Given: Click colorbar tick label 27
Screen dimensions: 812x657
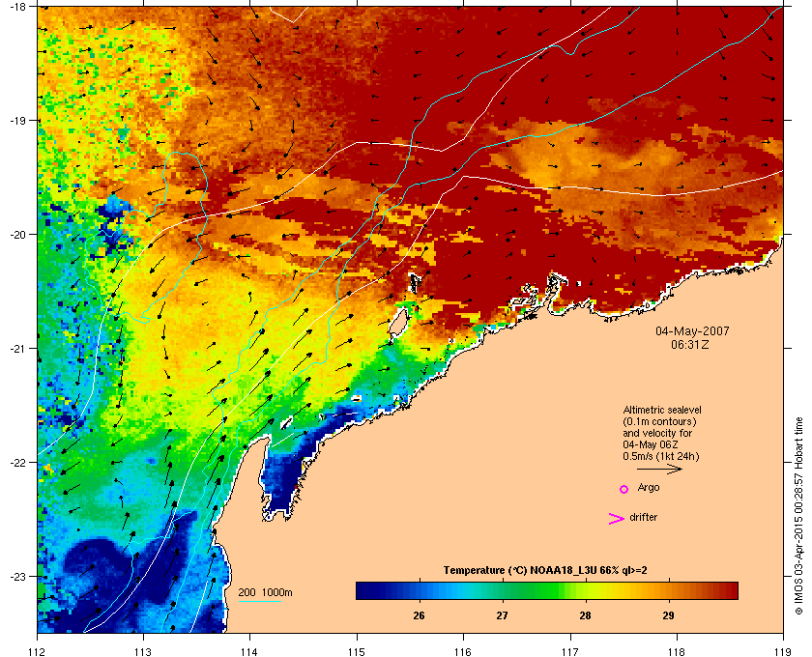Looking at the screenshot, I should coord(502,615).
